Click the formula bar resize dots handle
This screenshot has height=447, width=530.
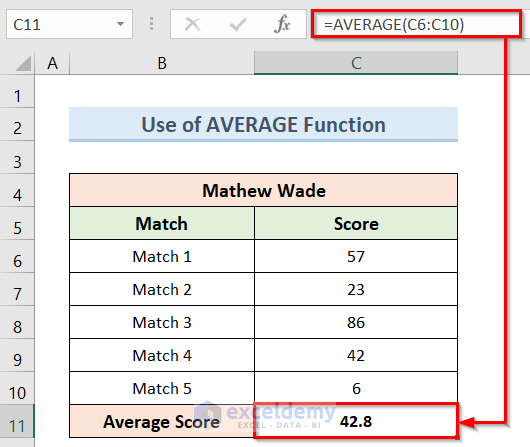[151, 24]
